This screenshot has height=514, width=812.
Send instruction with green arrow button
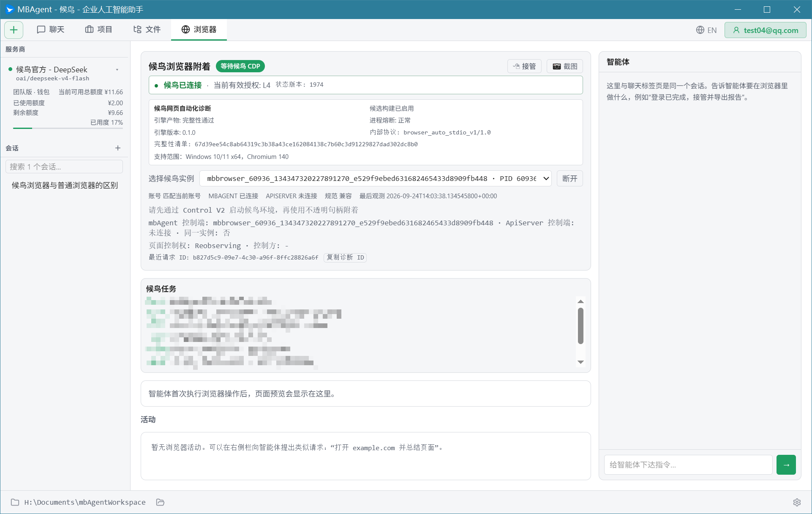(x=786, y=465)
